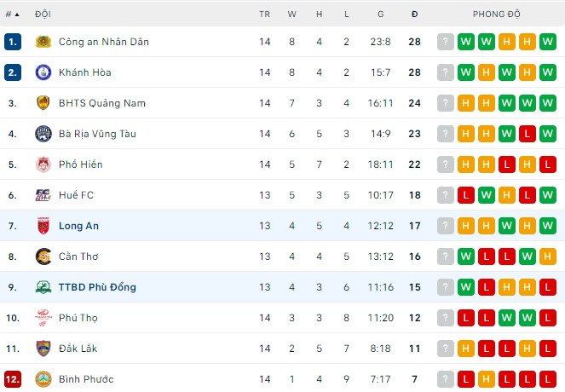The width and height of the screenshot is (565, 392).
Task: Click the Cần Thơ club logo
Action: tap(43, 257)
